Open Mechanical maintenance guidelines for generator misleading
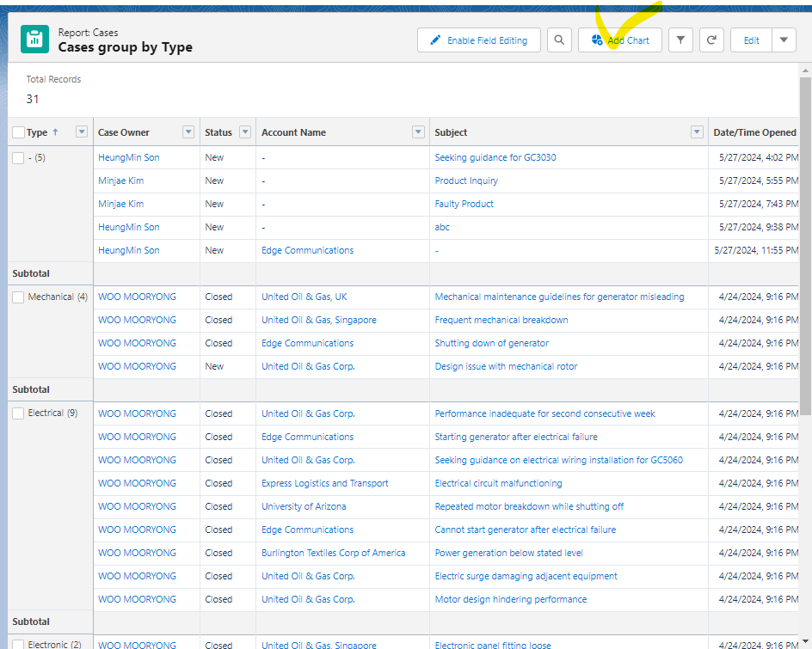Viewport: 812px width, 649px height. tap(559, 297)
